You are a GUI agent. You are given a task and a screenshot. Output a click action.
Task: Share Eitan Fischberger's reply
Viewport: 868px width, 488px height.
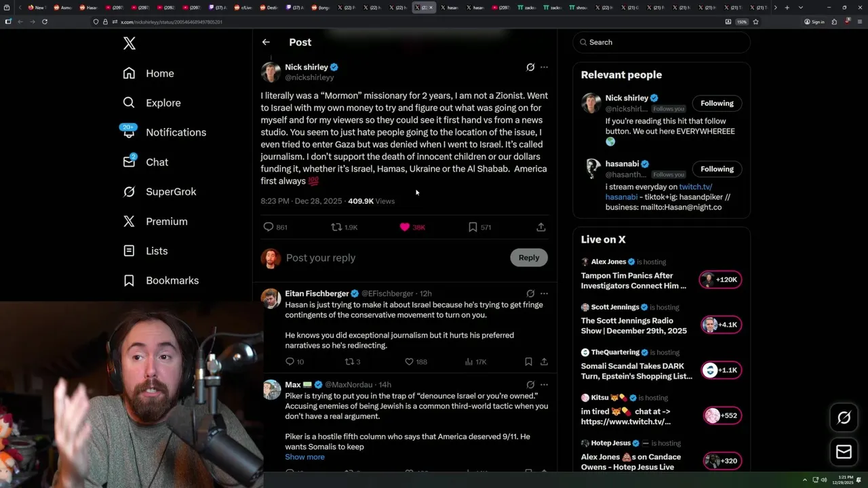[x=544, y=362]
